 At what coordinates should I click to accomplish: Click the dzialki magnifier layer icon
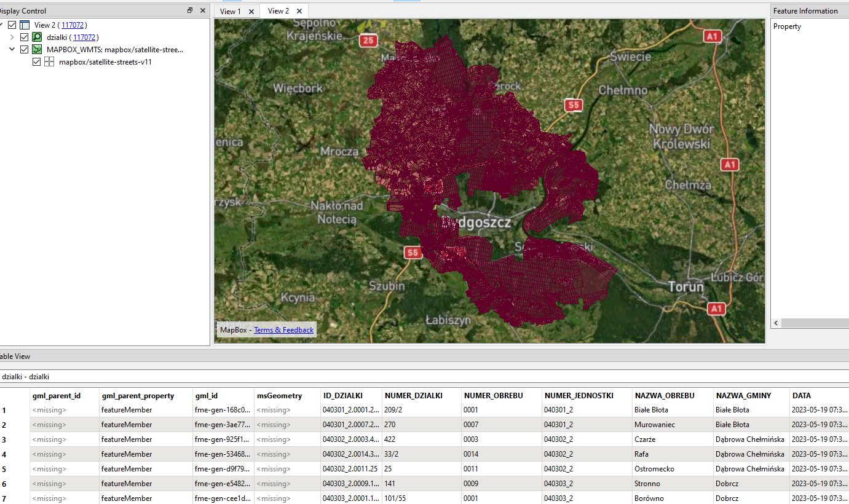pos(37,37)
